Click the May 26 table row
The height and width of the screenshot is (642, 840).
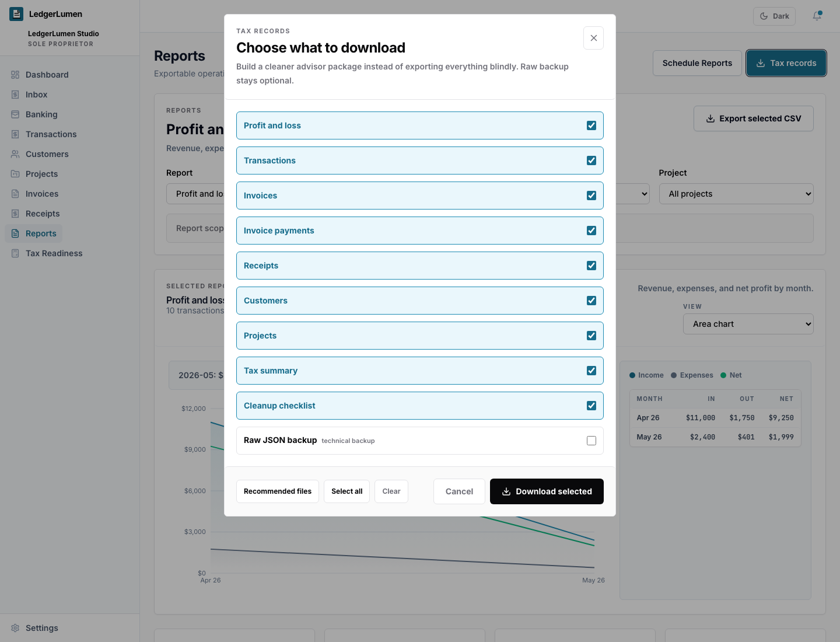[715, 437]
